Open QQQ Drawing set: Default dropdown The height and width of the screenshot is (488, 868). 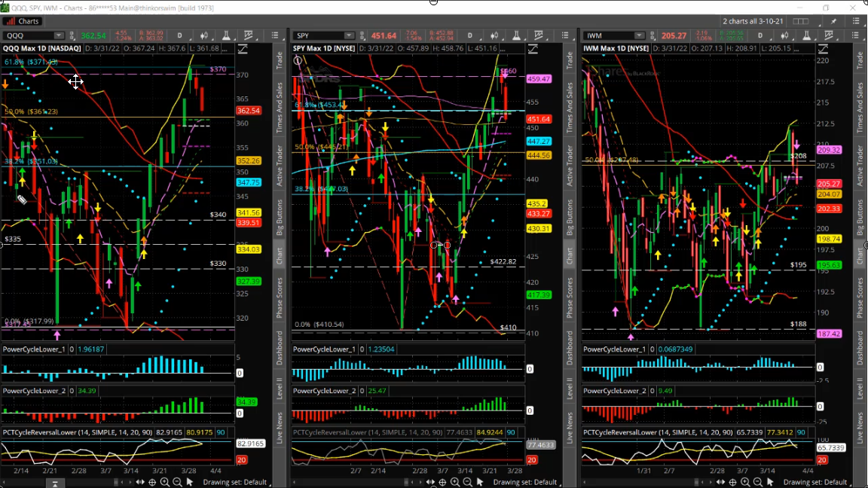click(237, 483)
